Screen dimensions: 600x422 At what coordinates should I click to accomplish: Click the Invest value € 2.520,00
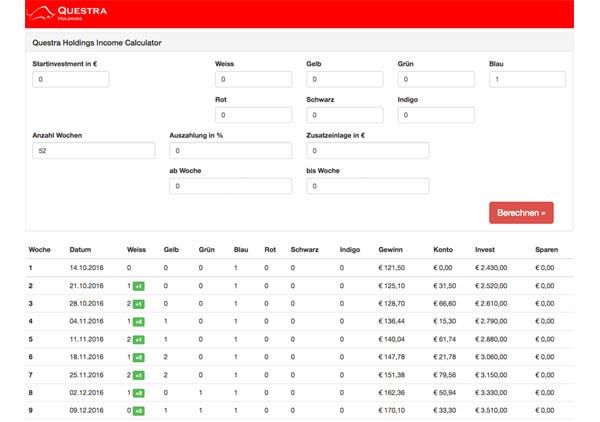pos(491,286)
